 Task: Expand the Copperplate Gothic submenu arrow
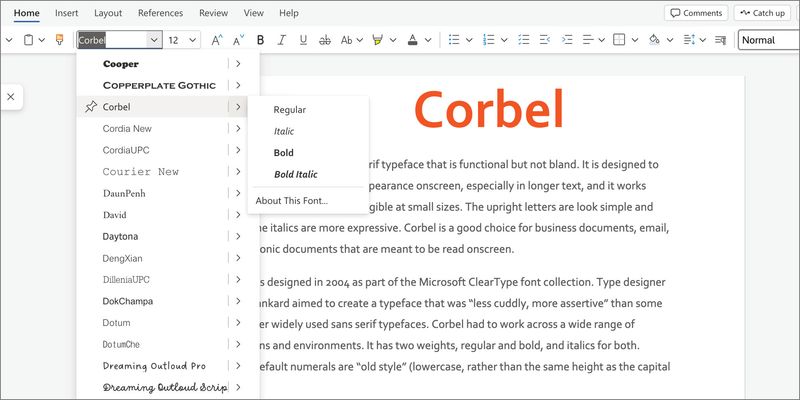pyautogui.click(x=238, y=85)
